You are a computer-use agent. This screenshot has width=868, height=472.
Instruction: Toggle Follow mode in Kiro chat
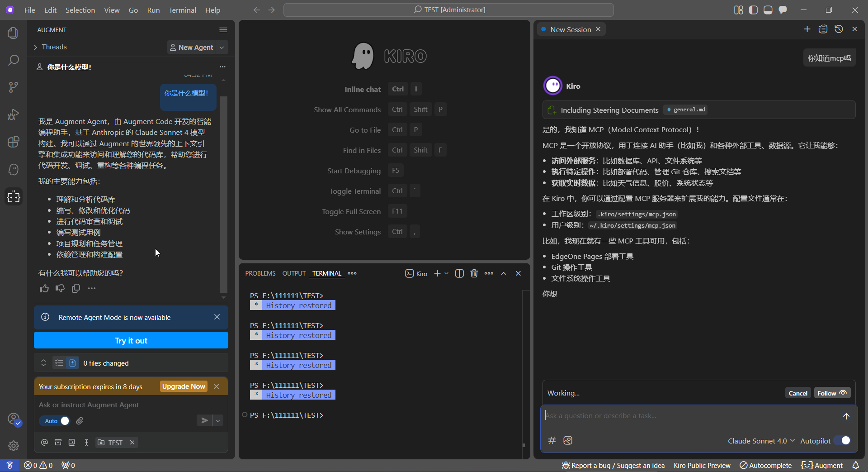[832, 393]
